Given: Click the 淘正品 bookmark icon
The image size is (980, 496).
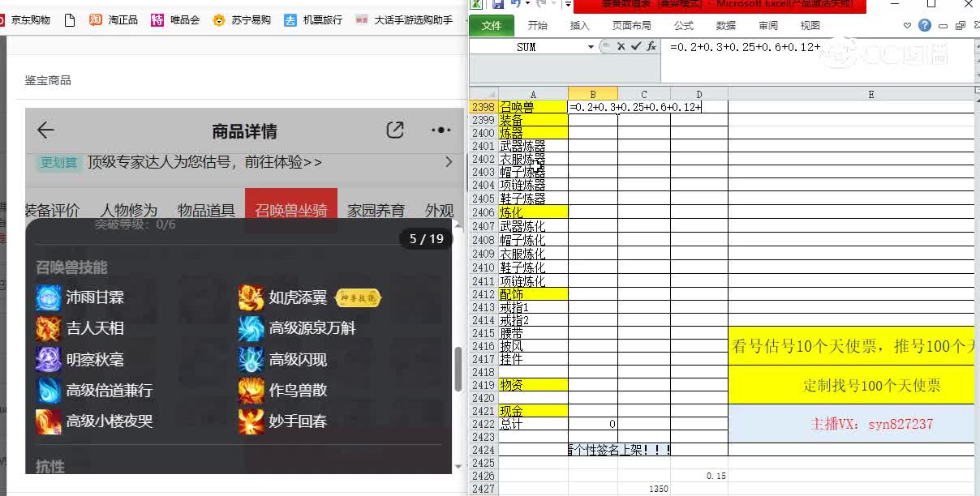Looking at the screenshot, I should click(96, 19).
